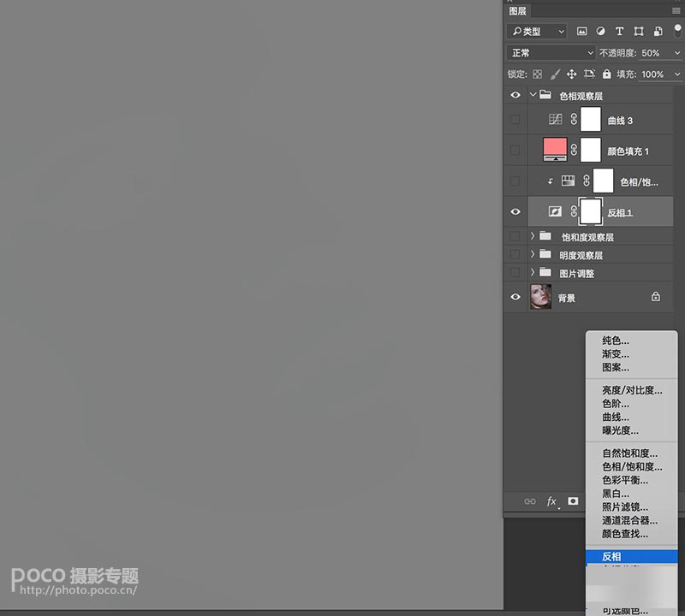Viewport: 685px width, 616px height.
Task: Click the add layer mask icon
Action: [x=572, y=501]
